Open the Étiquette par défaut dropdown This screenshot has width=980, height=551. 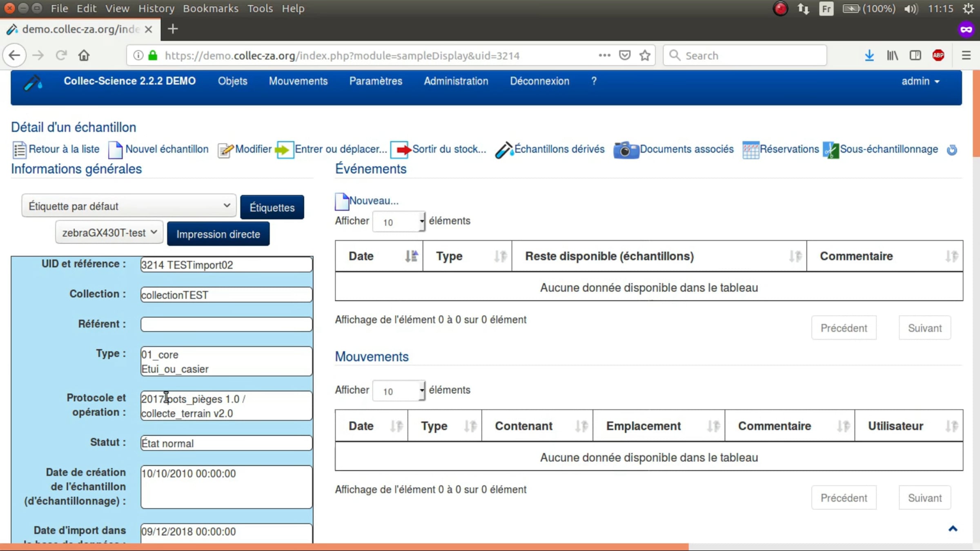(x=129, y=206)
